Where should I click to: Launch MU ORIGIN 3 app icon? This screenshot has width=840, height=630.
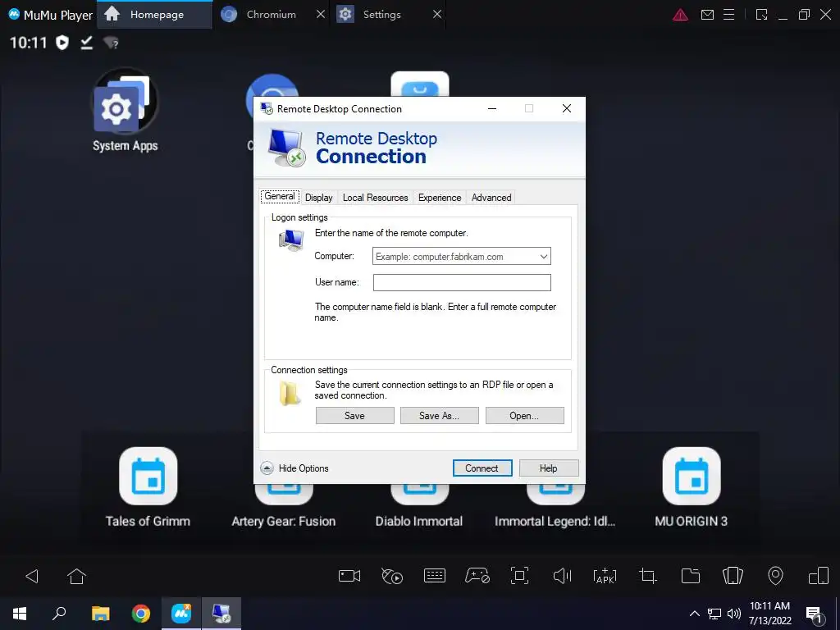point(691,477)
